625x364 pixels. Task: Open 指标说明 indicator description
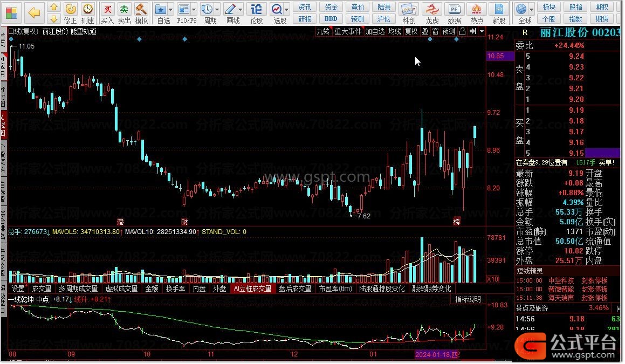(x=468, y=299)
